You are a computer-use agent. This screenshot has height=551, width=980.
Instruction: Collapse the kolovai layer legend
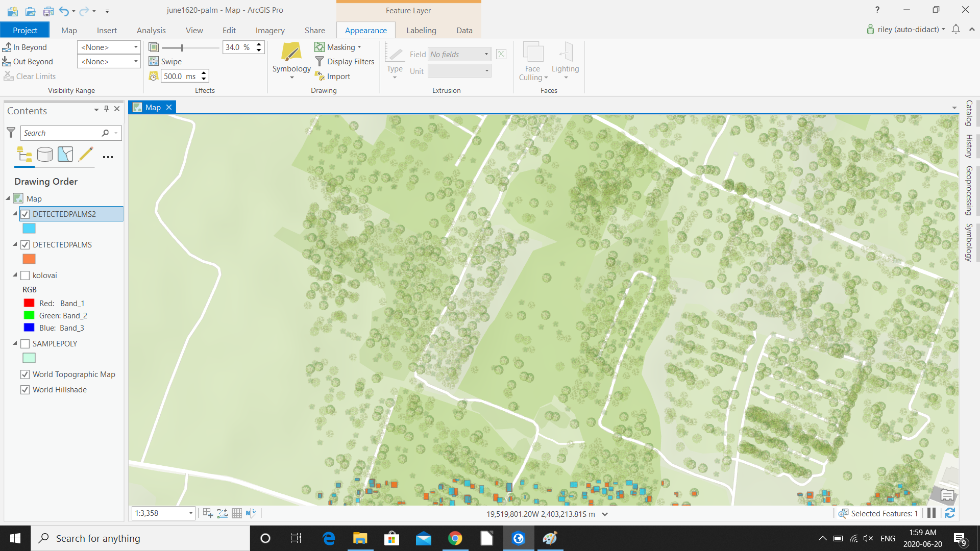click(15, 275)
